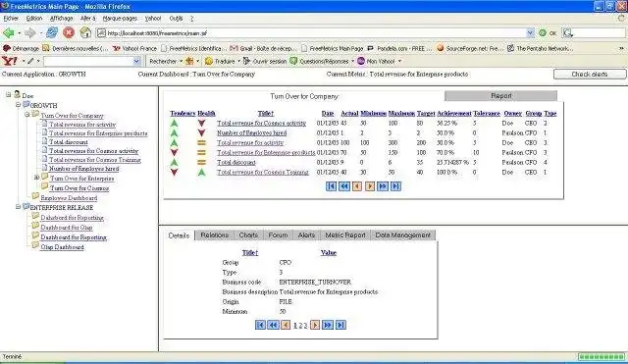The width and height of the screenshot is (628, 364).
Task: Select Dashboard for Olap tree item
Action: pos(67,228)
